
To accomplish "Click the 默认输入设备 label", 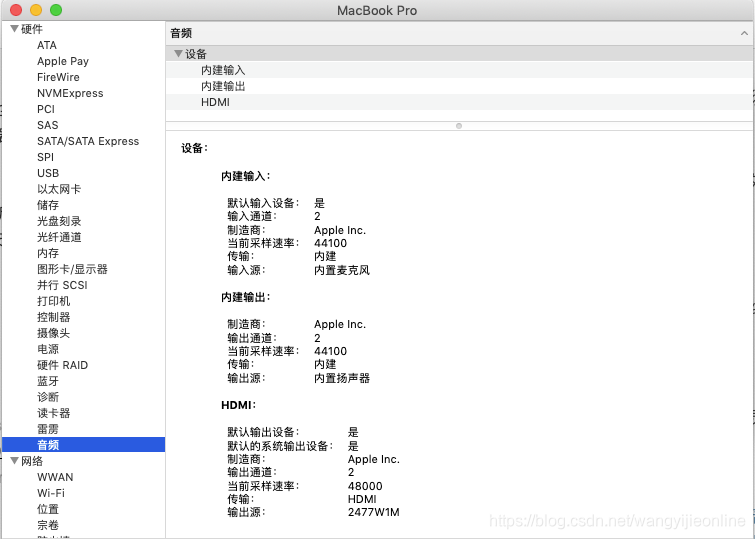I will click(263, 203).
